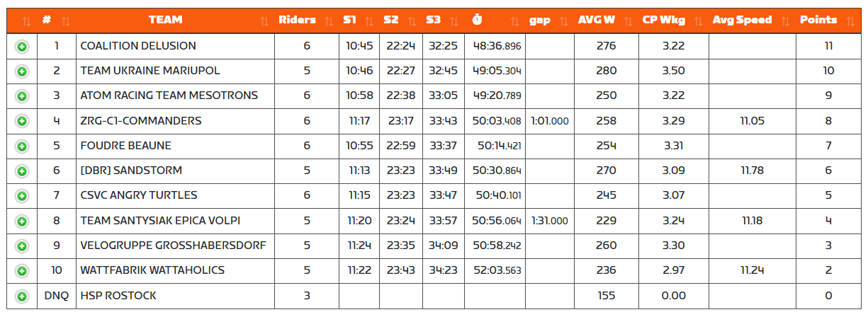868x317 pixels.
Task: Sort by Avg Speed column header
Action: 743,21
